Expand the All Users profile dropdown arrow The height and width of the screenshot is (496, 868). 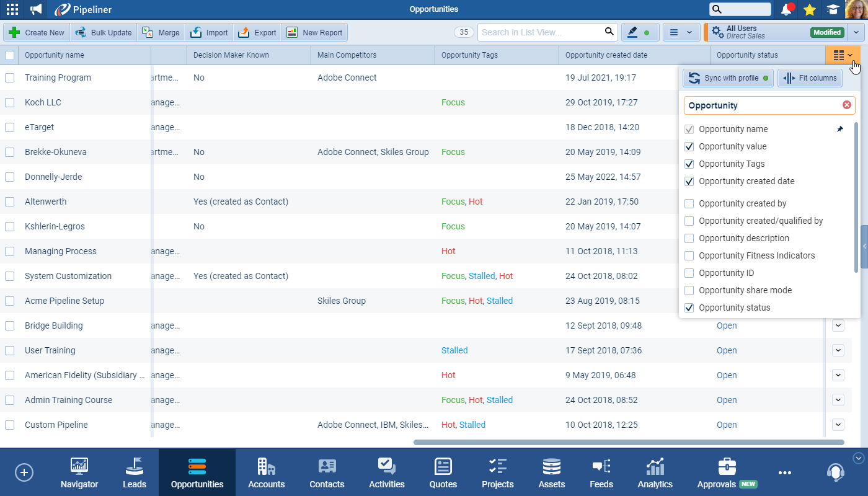point(856,32)
